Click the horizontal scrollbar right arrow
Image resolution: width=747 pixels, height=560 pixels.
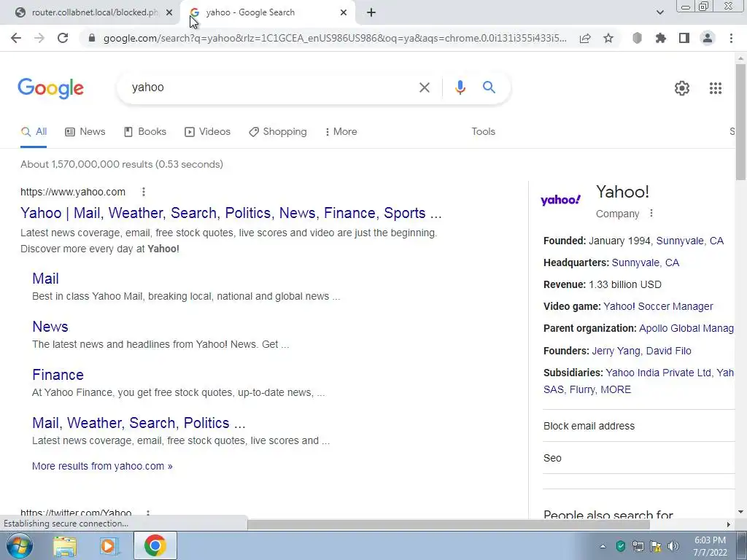pos(729,524)
